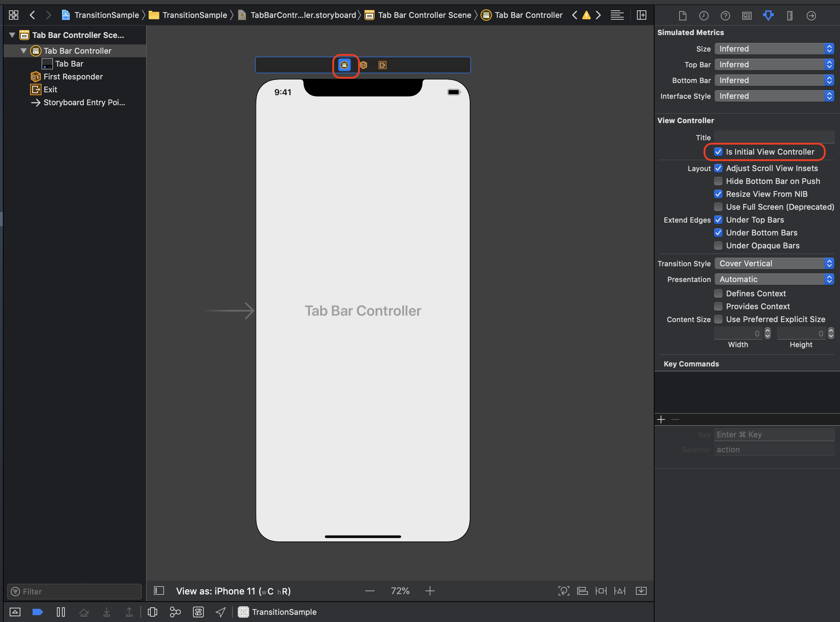Show the Size inspector
This screenshot has width=840, height=622.
coord(790,15)
